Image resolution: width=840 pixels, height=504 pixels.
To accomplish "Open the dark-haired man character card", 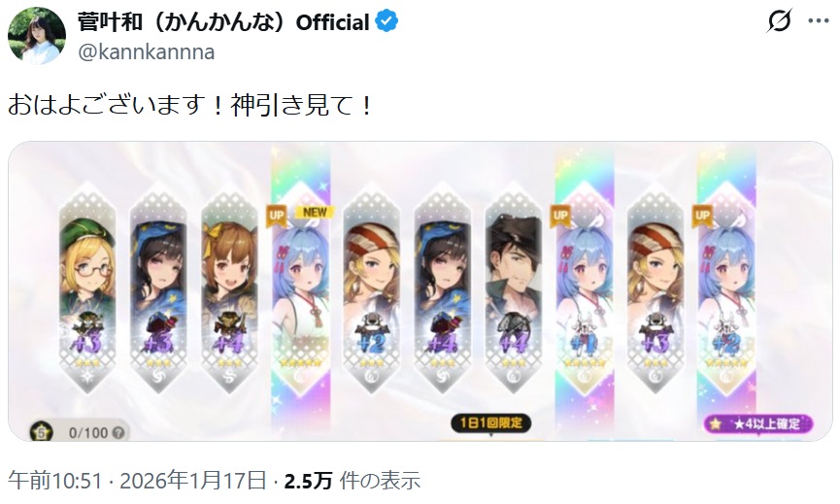I will pos(513,288).
